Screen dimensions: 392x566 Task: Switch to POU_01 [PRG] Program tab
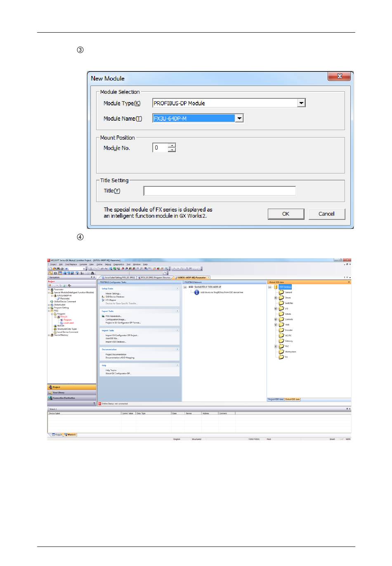(x=155, y=278)
